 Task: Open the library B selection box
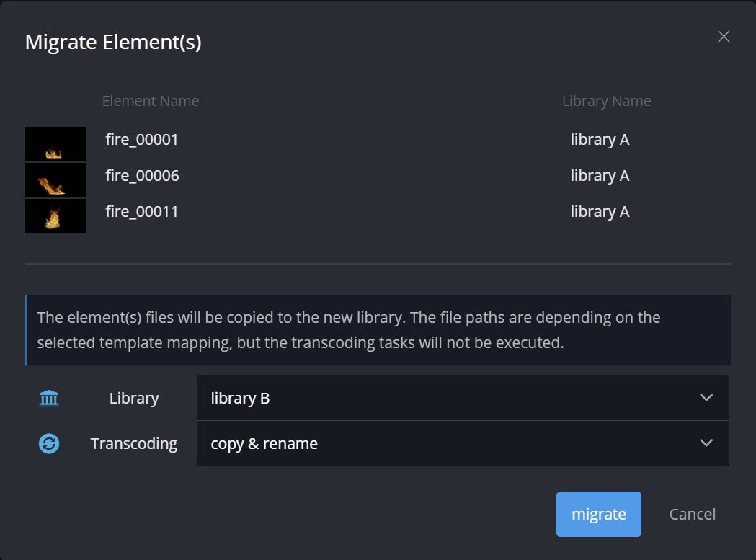tap(447, 398)
